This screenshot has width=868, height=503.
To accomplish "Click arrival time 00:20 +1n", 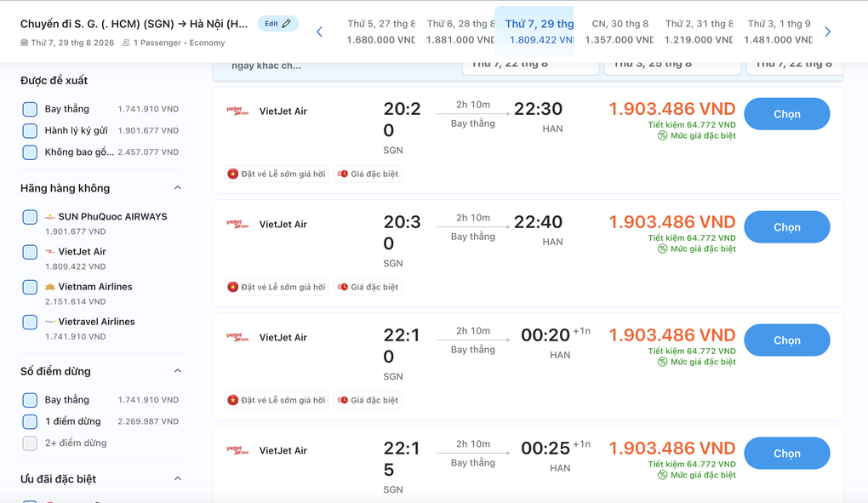I will [x=555, y=334].
